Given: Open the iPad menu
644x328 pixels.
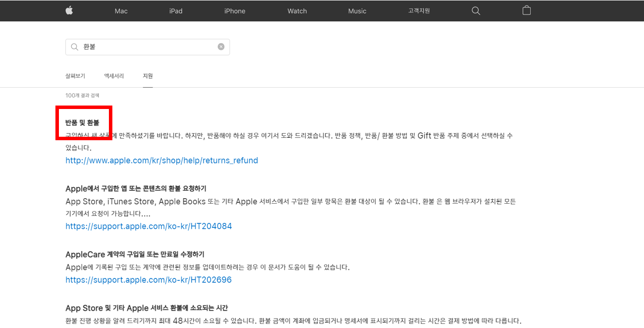Looking at the screenshot, I should pos(176,11).
